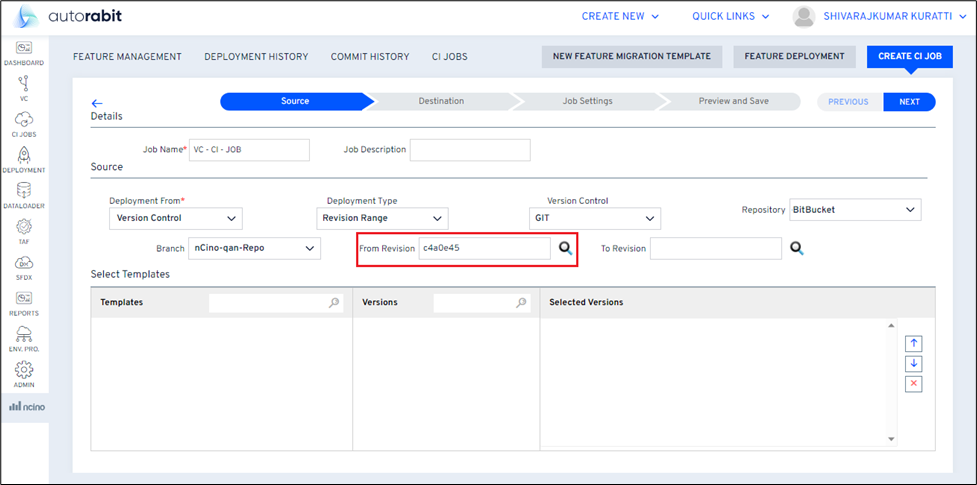
Task: Remove selected version with red X
Action: (x=913, y=384)
